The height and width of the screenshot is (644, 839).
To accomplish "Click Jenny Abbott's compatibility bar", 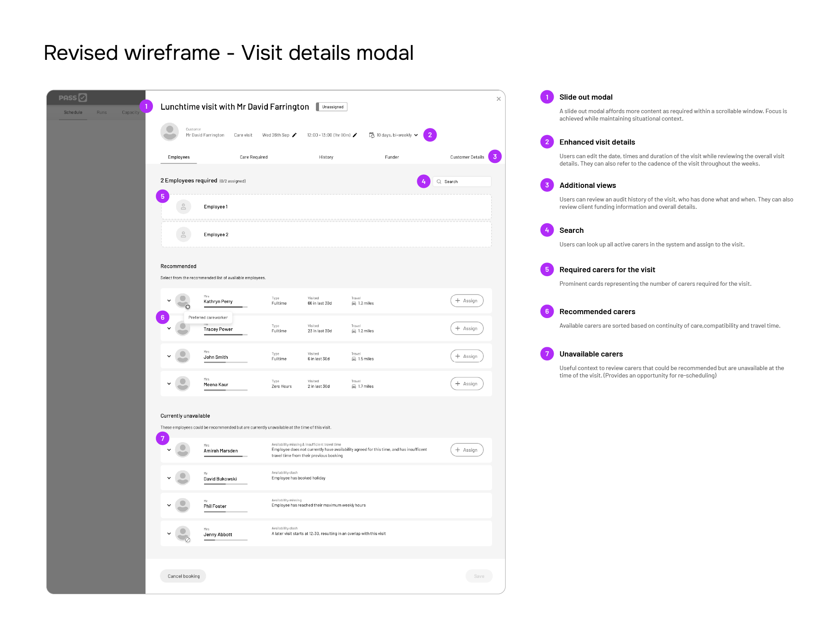I will [225, 540].
